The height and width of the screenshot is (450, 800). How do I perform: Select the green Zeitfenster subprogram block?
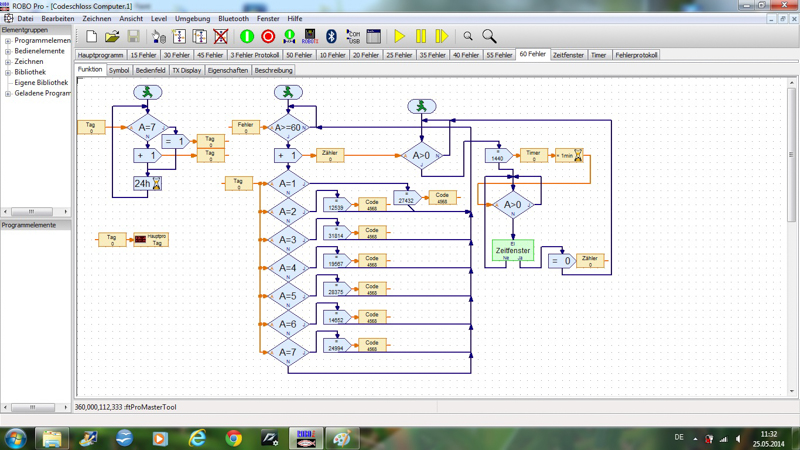[512, 249]
